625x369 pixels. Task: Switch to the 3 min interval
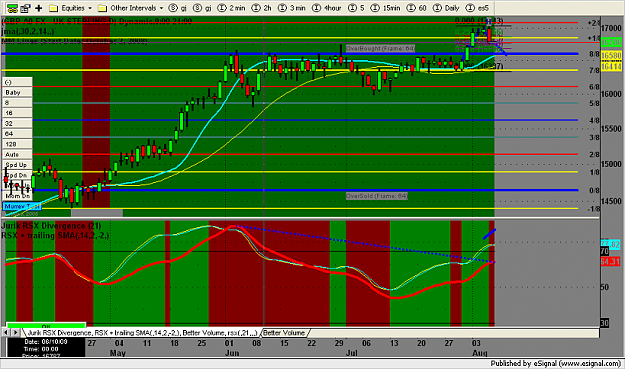292,8
